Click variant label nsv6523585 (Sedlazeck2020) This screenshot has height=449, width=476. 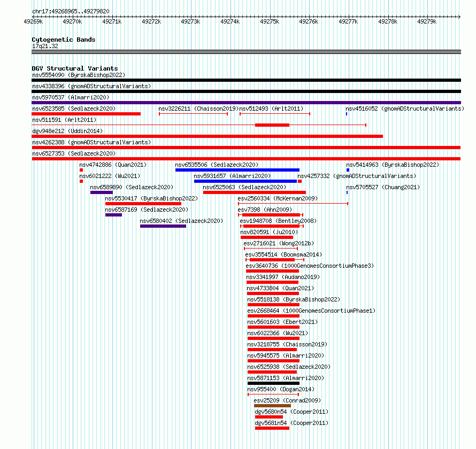[74, 109]
